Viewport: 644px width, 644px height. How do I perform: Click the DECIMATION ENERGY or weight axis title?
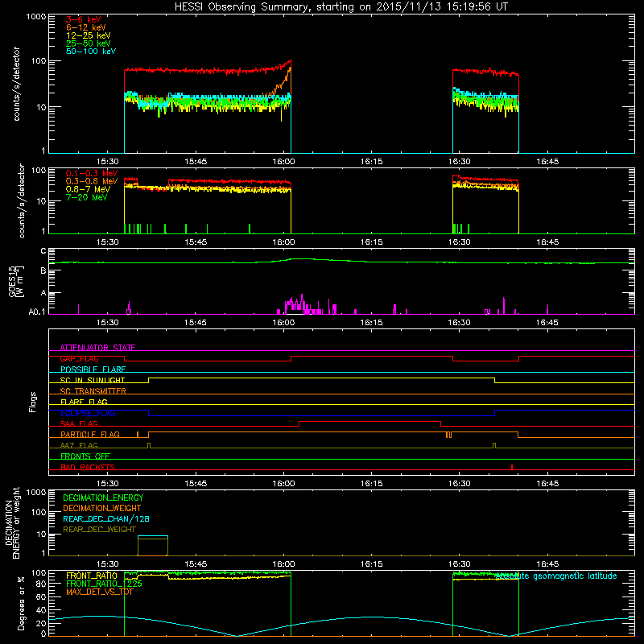tap(12, 522)
